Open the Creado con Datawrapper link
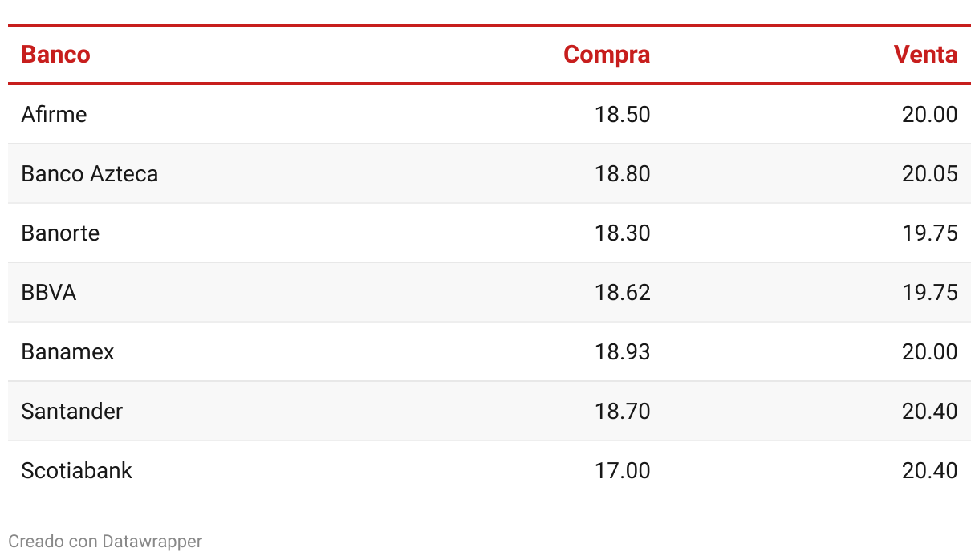This screenshot has height=560, width=979. pyautogui.click(x=105, y=542)
